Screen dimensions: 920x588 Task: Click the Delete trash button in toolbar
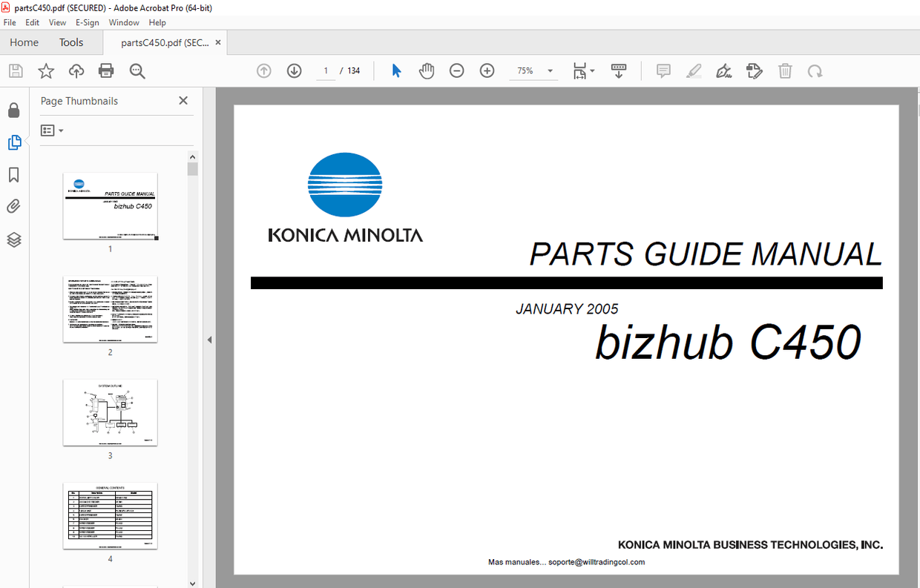click(785, 70)
